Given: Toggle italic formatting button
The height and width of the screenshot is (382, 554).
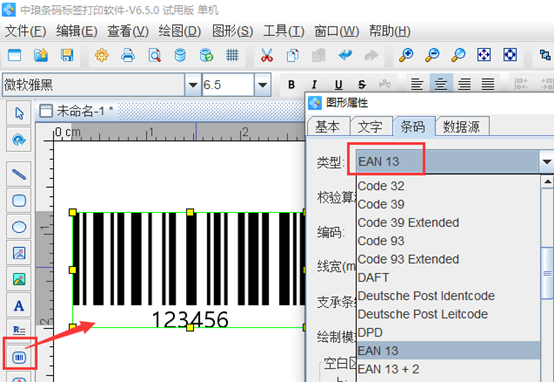Looking at the screenshot, I should (x=314, y=84).
